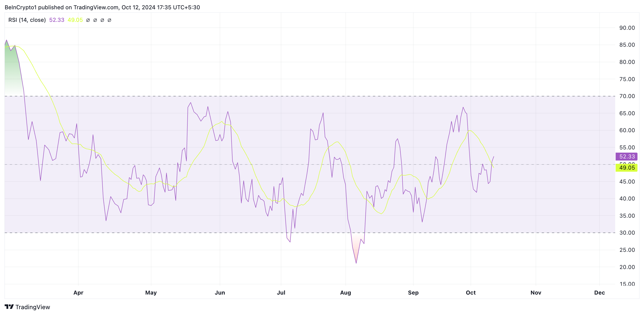Click the TradingView wordmark text
This screenshot has height=315, width=644.
(33, 307)
